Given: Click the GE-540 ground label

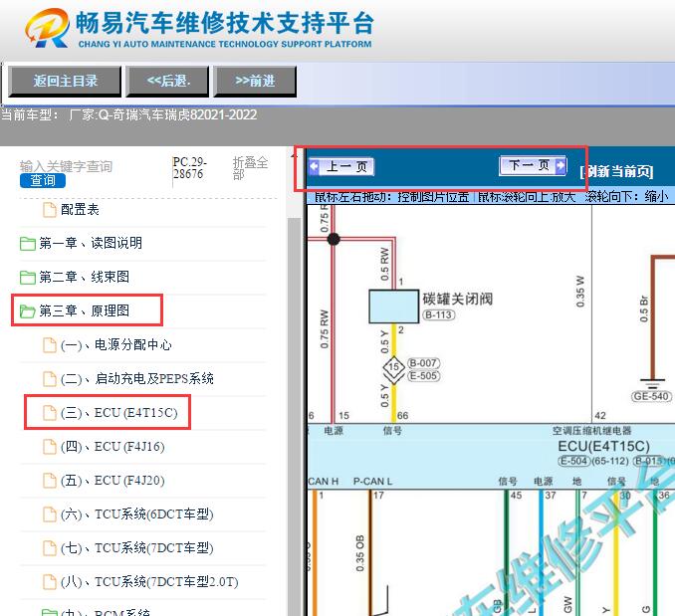Looking at the screenshot, I should pos(651,396).
